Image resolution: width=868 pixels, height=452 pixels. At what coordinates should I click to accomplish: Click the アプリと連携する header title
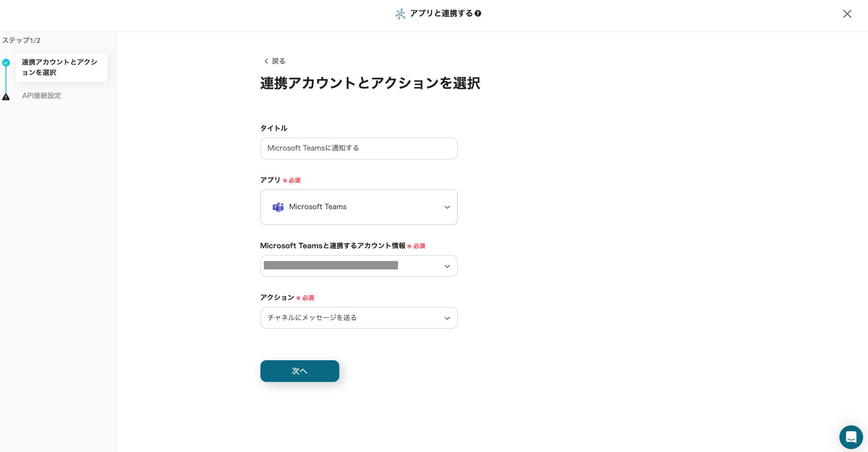441,13
